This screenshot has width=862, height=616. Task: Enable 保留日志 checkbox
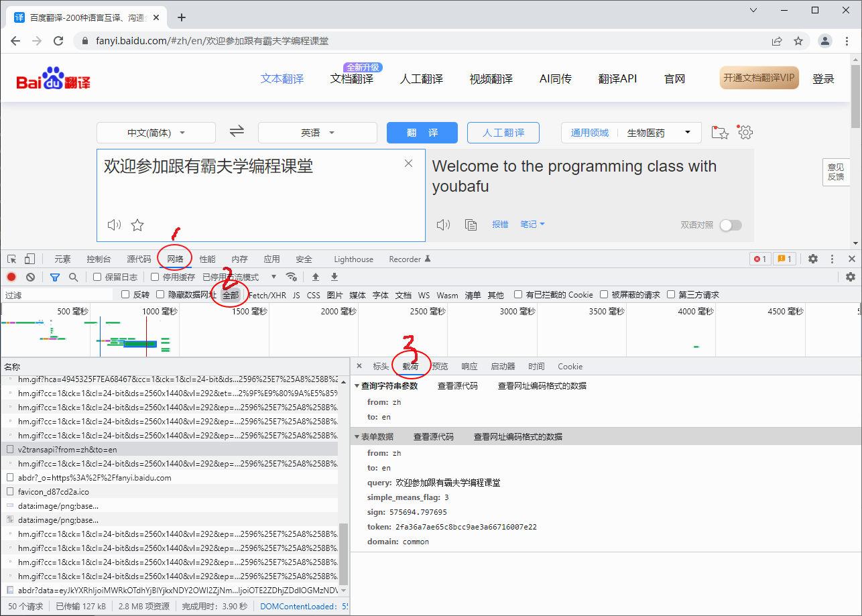(97, 277)
